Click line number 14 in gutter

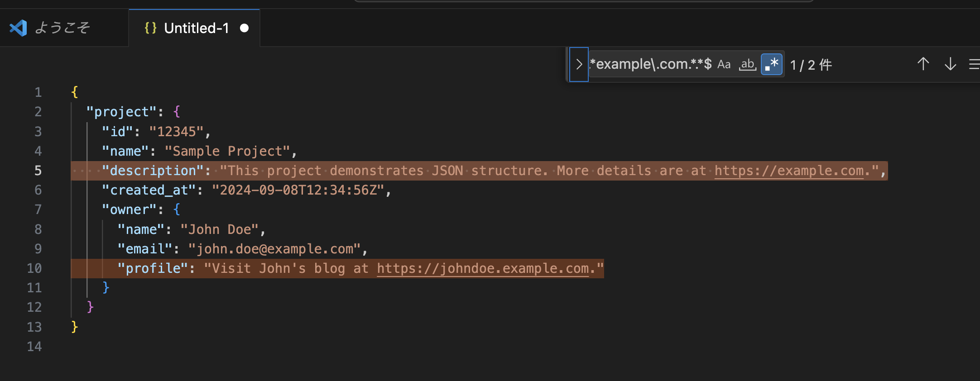(x=34, y=347)
